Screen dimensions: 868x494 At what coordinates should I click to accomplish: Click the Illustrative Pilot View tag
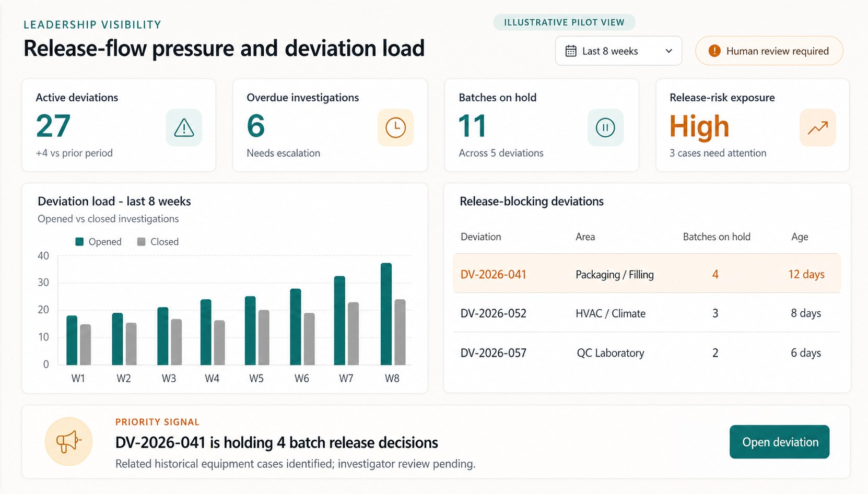[x=564, y=22]
